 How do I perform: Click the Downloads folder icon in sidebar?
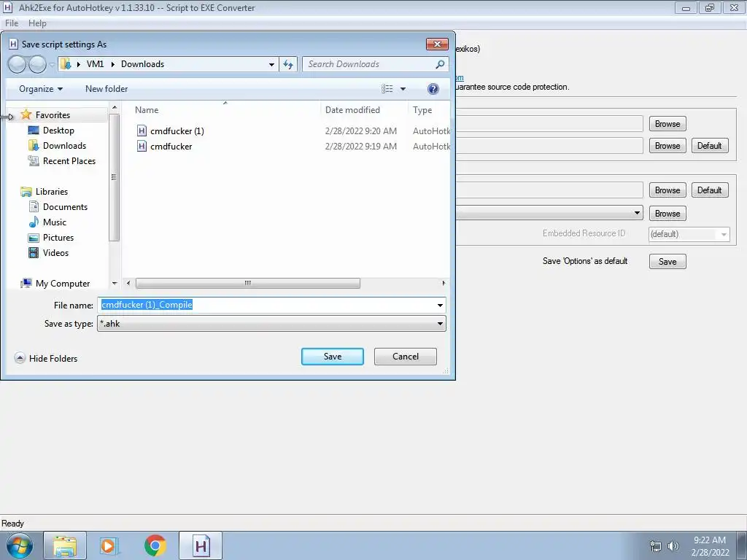[34, 146]
